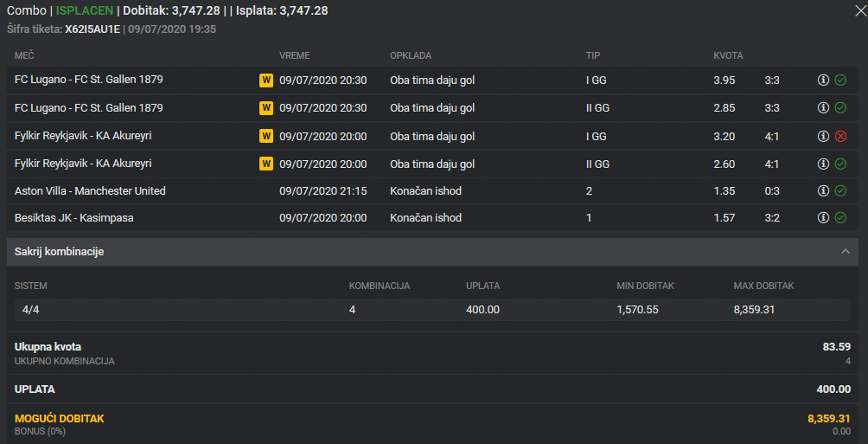Click the SISTEM column header
The height and width of the screenshot is (444, 868).
30,286
